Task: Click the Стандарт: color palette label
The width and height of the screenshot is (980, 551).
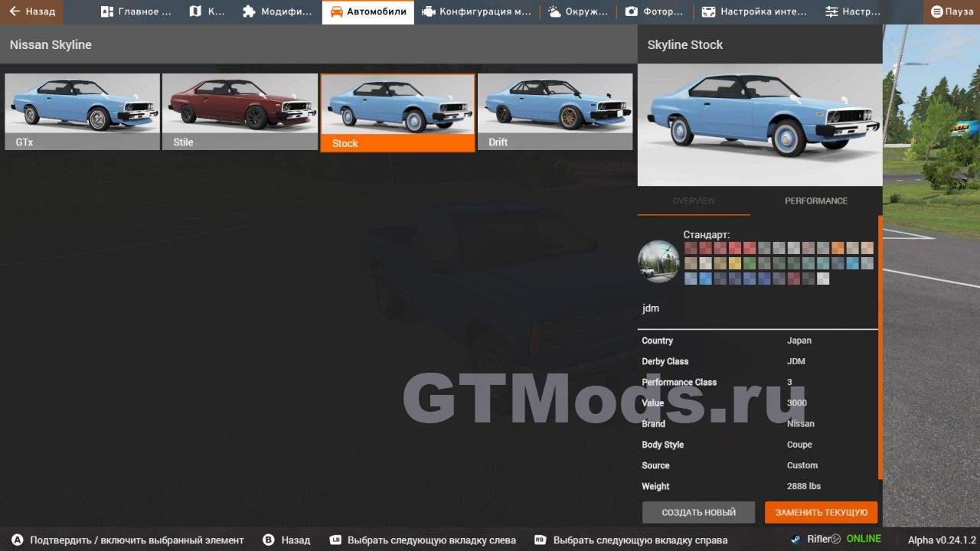Action: [x=706, y=234]
